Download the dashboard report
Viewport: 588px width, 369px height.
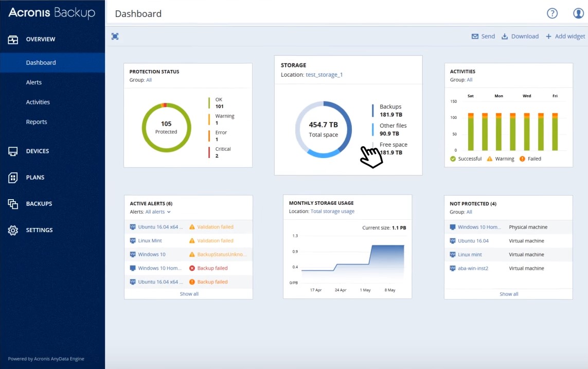(x=520, y=36)
